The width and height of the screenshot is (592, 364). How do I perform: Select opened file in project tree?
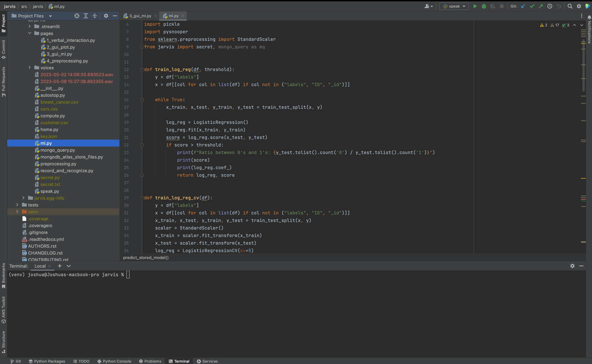(77, 16)
